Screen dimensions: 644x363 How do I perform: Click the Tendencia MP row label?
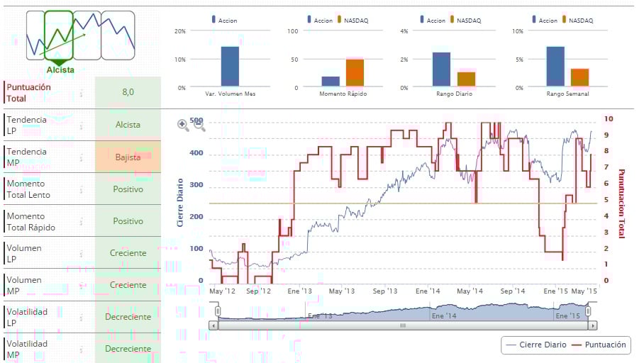pyautogui.click(x=26, y=157)
